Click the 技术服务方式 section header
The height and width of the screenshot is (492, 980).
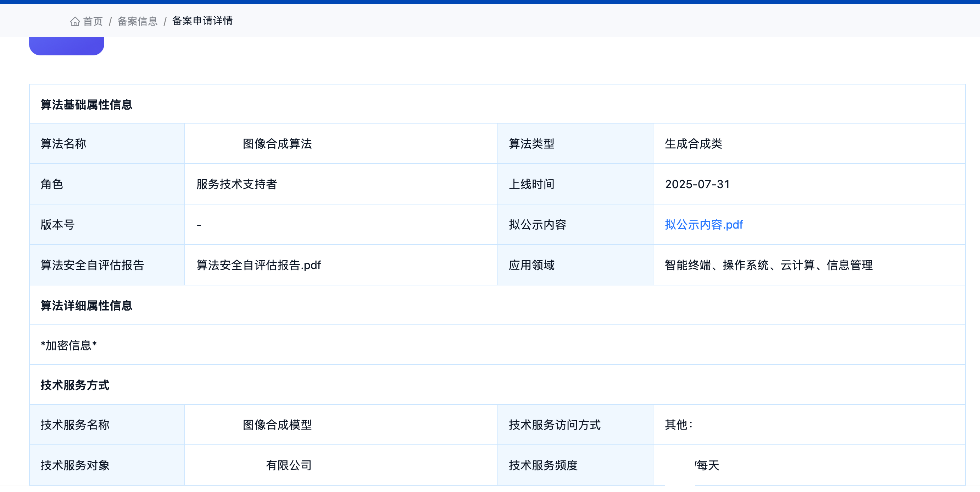(x=75, y=385)
